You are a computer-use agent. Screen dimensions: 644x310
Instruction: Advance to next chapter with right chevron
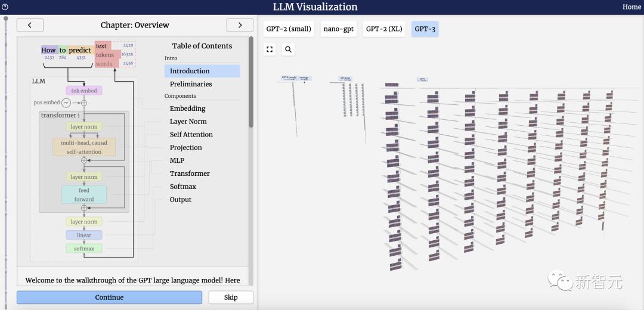click(240, 25)
